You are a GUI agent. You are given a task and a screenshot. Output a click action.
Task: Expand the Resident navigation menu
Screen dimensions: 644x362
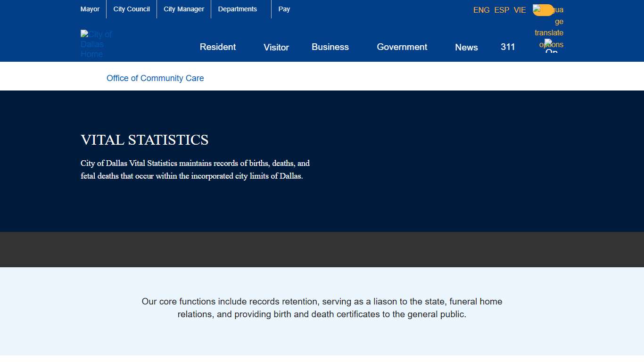click(x=217, y=47)
